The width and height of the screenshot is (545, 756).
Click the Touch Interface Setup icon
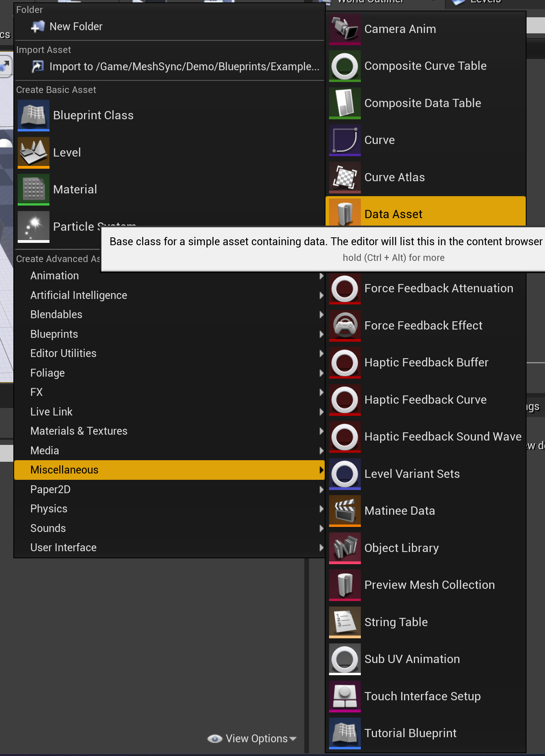[x=345, y=696]
